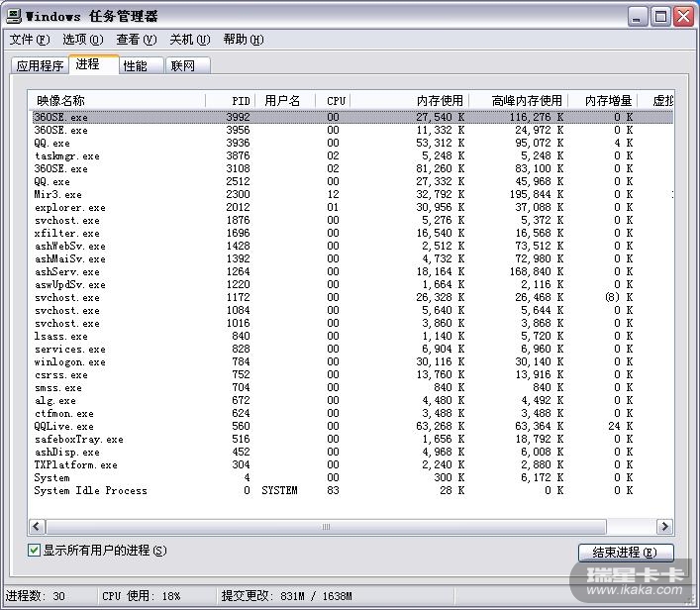Select the Mir3.exe process row
Viewport: 700px width, 610px height.
click(350, 194)
